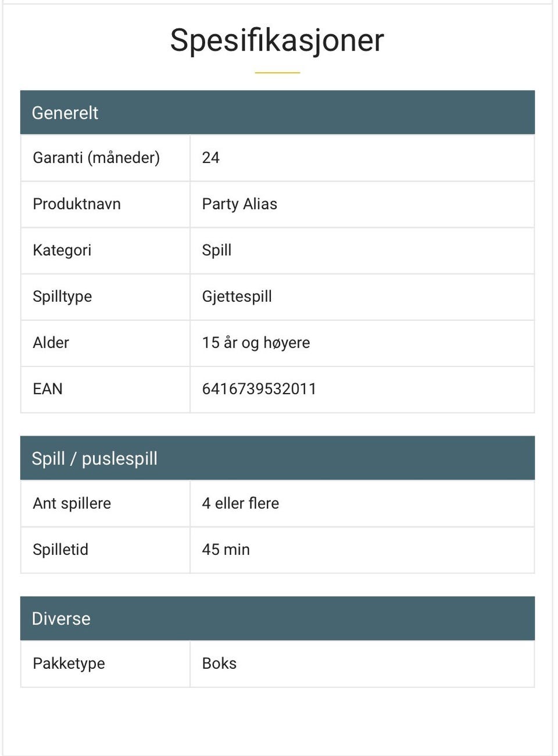558x756 pixels.
Task: Select the EAN number 6416739532011
Action: [259, 389]
